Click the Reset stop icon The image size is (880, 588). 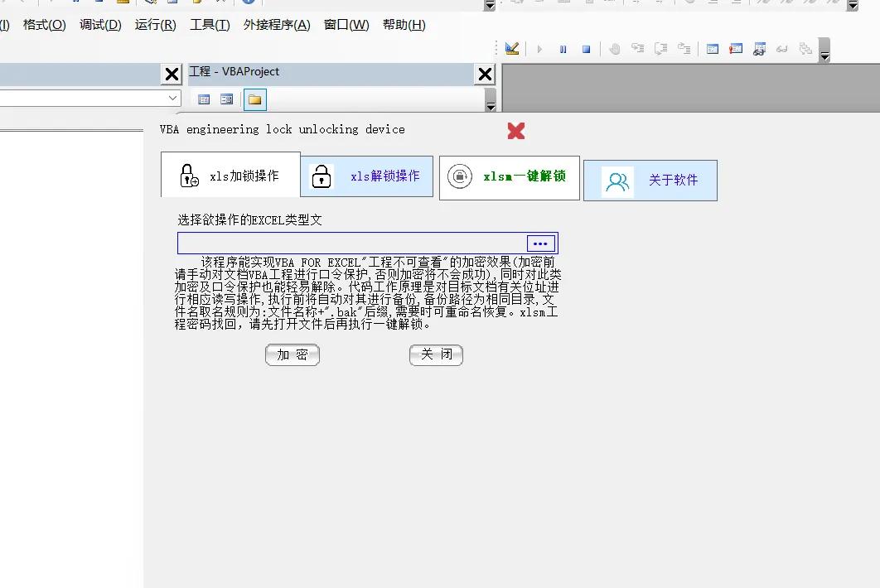(586, 50)
